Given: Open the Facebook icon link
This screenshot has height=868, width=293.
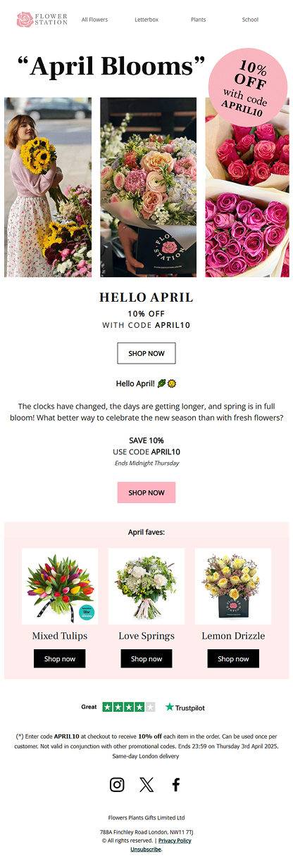Looking at the screenshot, I should 176,784.
